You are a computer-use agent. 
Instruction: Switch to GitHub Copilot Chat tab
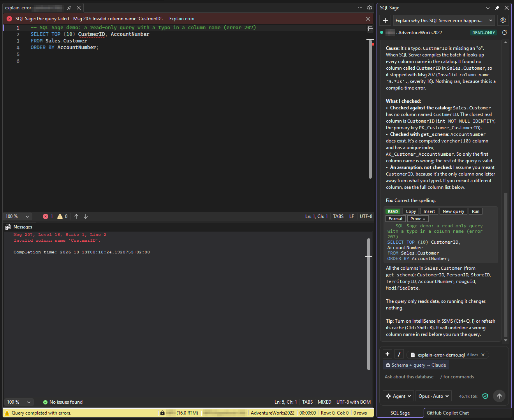(448, 413)
